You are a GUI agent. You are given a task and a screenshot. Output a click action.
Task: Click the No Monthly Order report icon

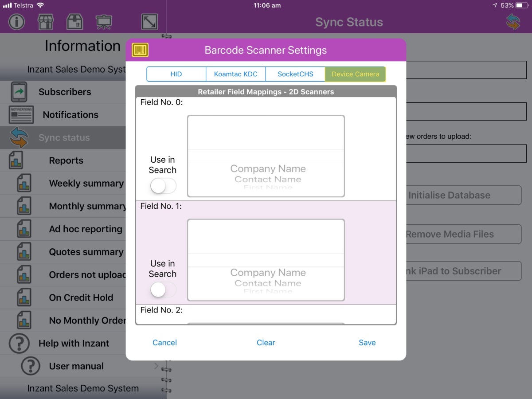[x=24, y=321]
